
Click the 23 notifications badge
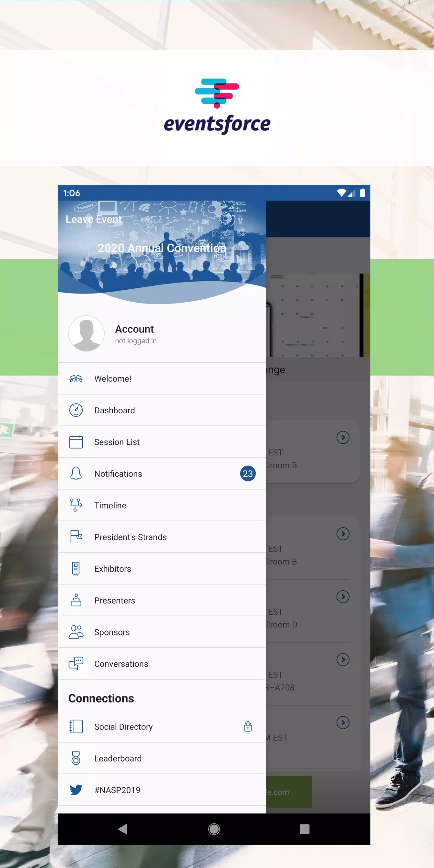point(248,474)
